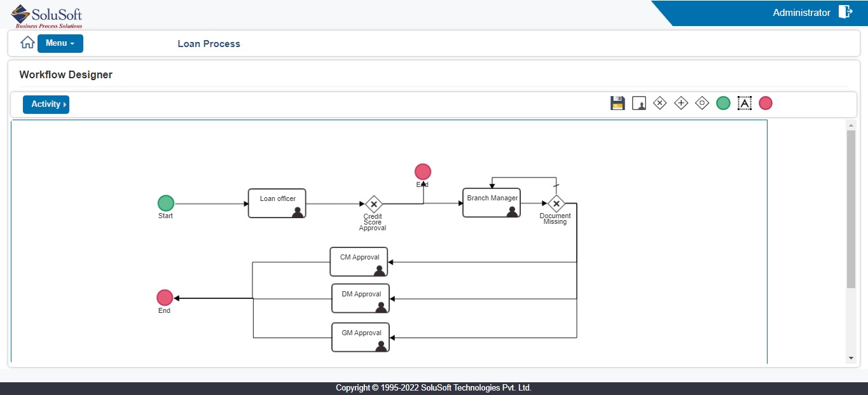This screenshot has width=868, height=395.
Task: Click the save floppy disk icon
Action: [x=617, y=103]
